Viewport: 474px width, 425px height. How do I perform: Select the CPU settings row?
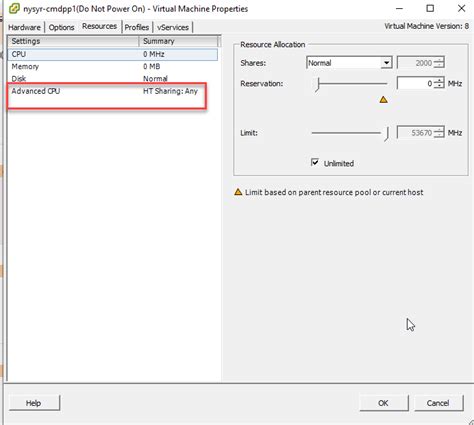pos(113,54)
